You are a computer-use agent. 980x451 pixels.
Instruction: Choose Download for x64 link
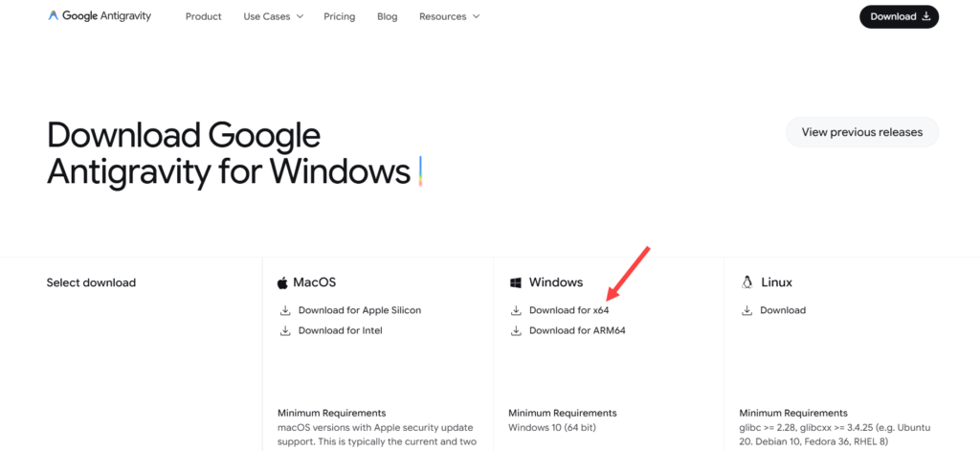568,310
